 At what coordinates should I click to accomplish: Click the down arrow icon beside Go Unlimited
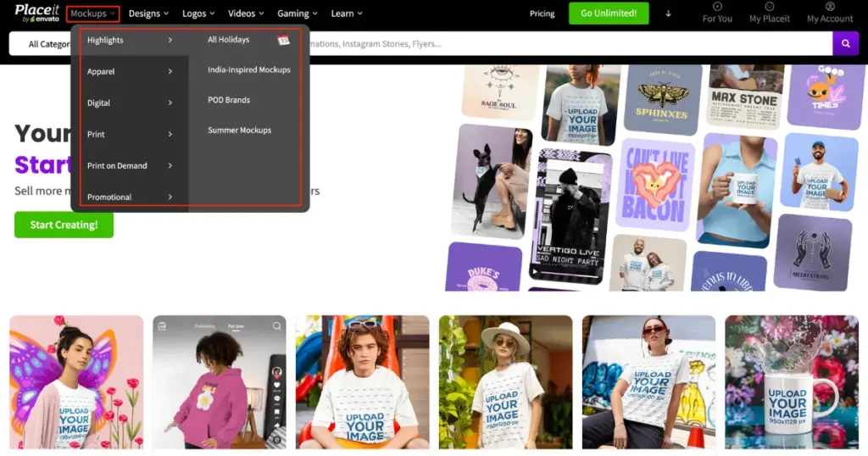pyautogui.click(x=668, y=14)
